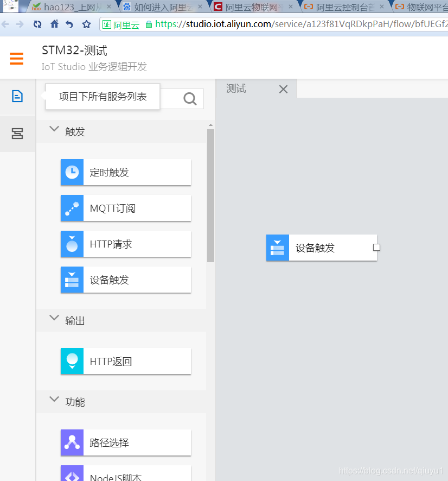448x481 pixels.
Task: Click the browser forward arrow
Action: pos(20,24)
